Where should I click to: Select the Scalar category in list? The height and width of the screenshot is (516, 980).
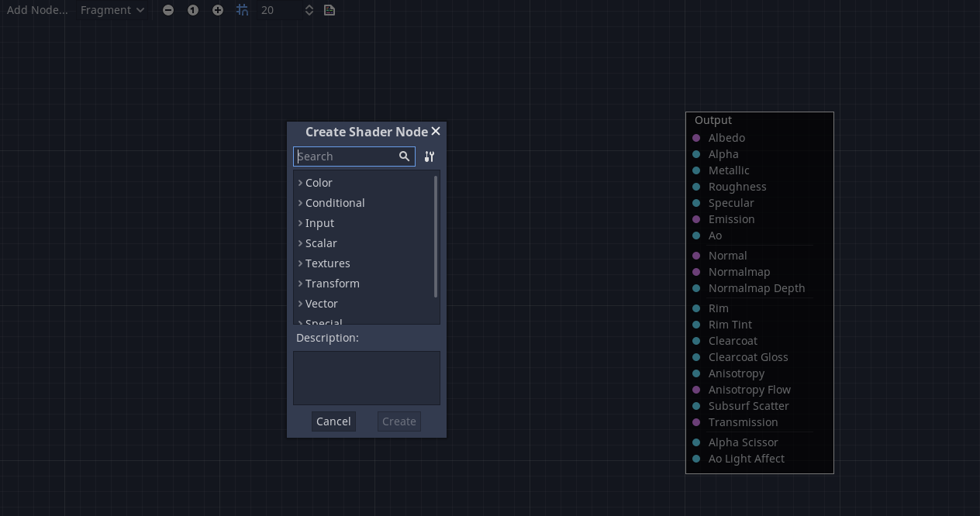pyautogui.click(x=321, y=243)
